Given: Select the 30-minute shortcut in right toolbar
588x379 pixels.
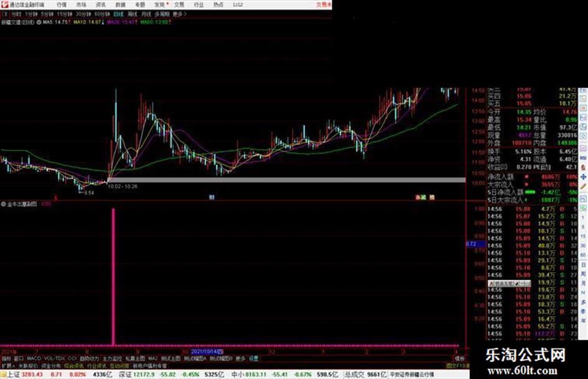Looking at the screenshot, I should pyautogui.click(x=583, y=246).
